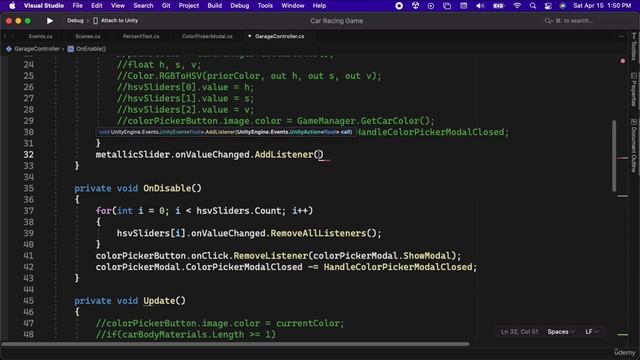The width and height of the screenshot is (640, 360).
Task: Open the Debug configuration selector
Action: click(75, 20)
